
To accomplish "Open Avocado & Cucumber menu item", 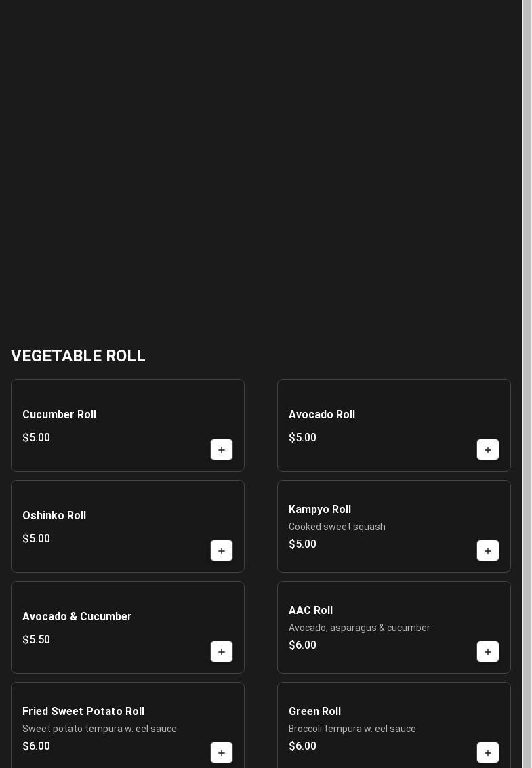I will click(77, 617).
